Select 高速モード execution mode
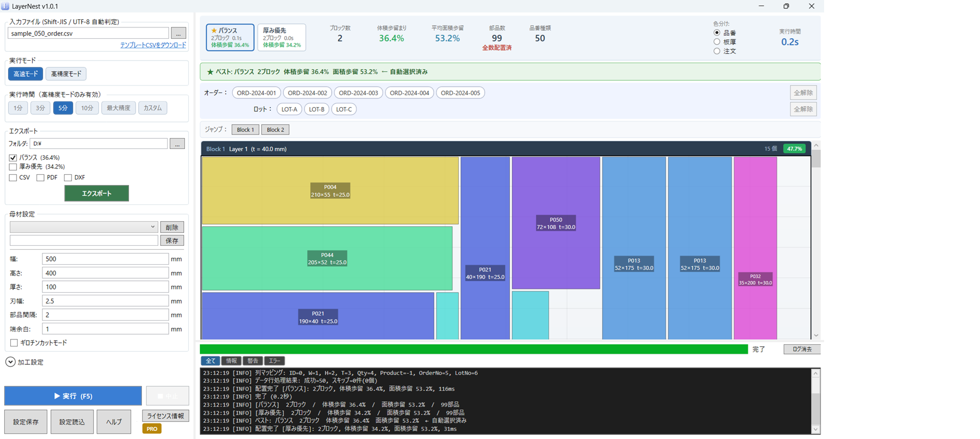This screenshot has width=980, height=439. pos(25,74)
